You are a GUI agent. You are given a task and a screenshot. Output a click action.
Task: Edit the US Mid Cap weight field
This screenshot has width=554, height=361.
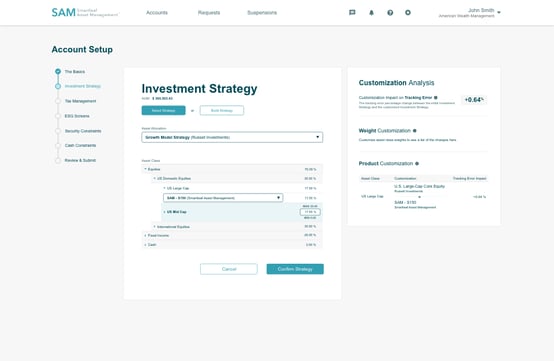pyautogui.click(x=310, y=212)
